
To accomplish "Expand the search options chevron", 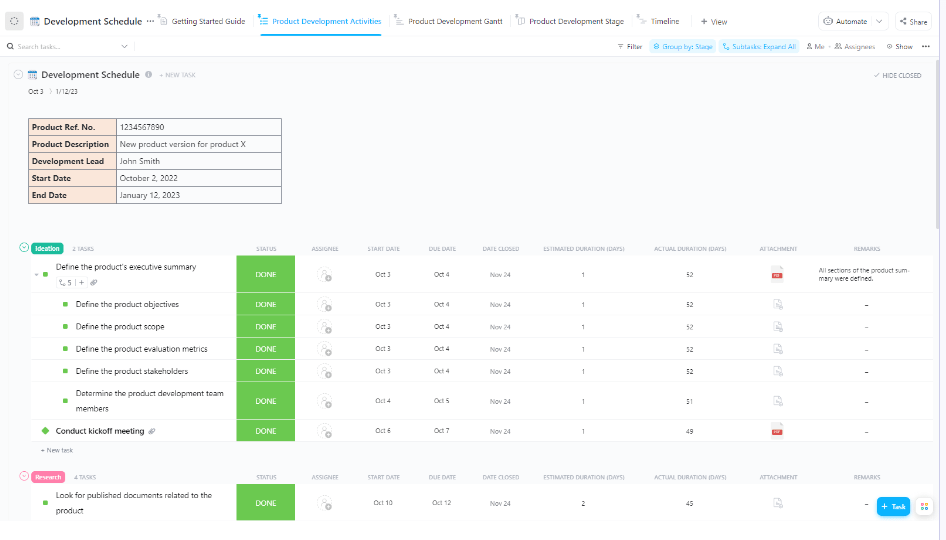I will (x=124, y=46).
